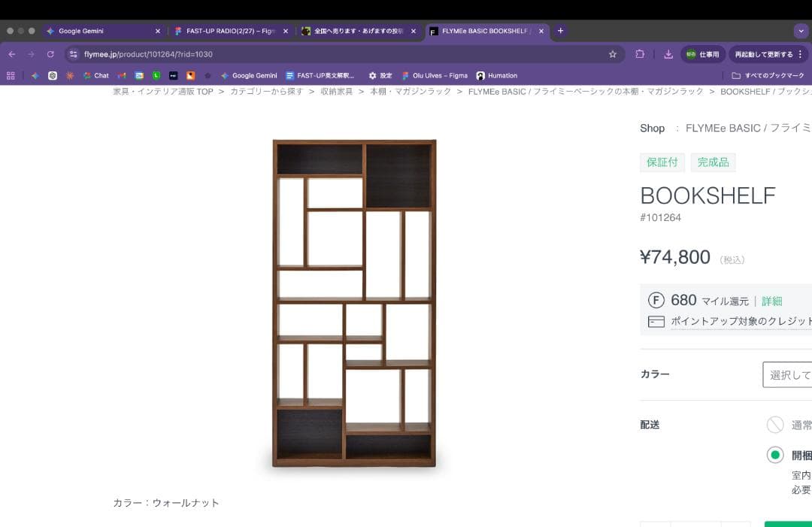Click the F mile rewards icon
Viewport: 812px width, 527px height.
[x=656, y=300]
